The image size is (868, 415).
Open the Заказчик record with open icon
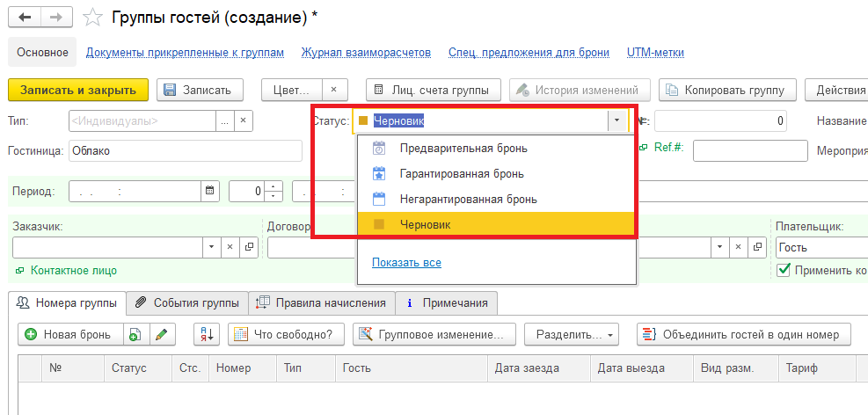tap(249, 247)
